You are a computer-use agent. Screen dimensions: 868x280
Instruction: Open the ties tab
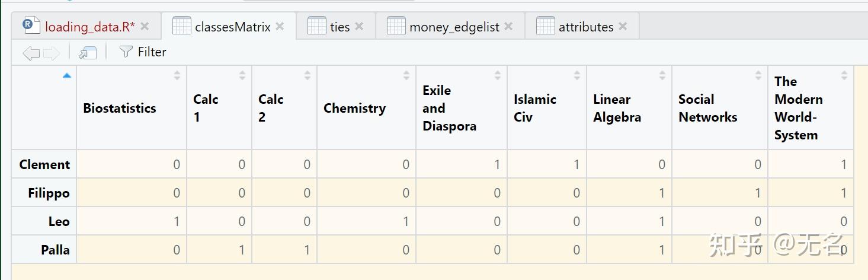coord(339,27)
